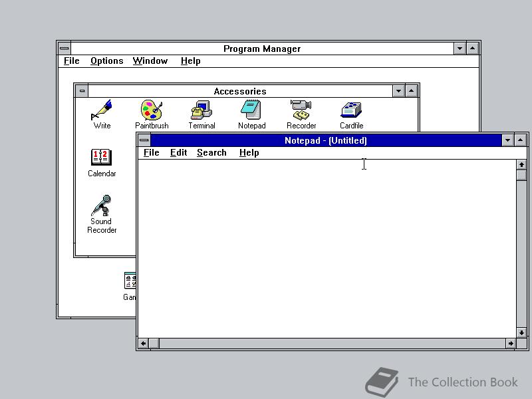Image resolution: width=532 pixels, height=399 pixels.
Task: Maximize the Accessories group window
Action: tap(411, 91)
